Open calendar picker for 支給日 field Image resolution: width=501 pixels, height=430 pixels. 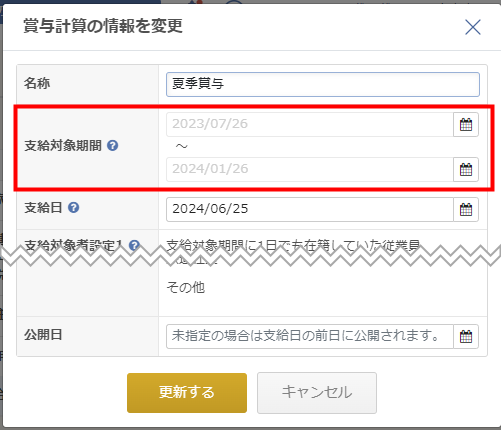(466, 210)
